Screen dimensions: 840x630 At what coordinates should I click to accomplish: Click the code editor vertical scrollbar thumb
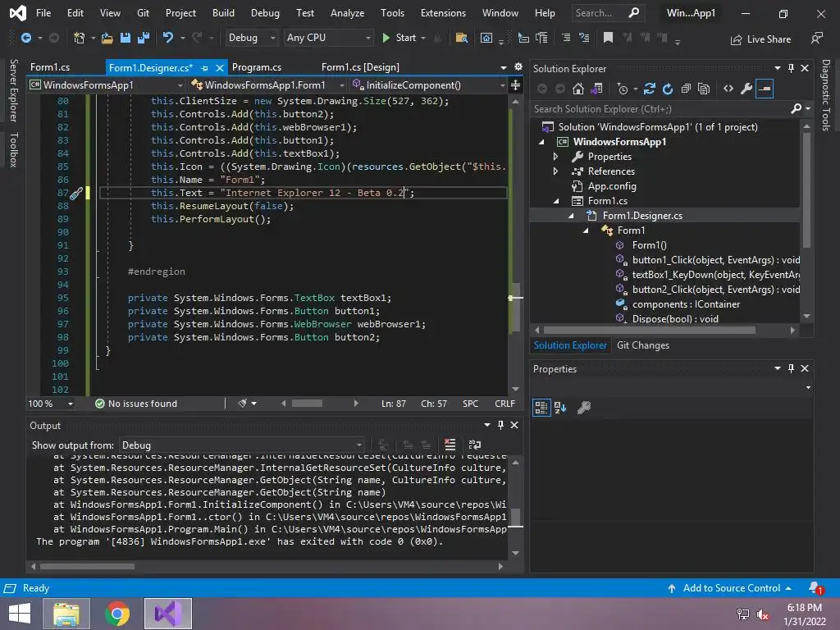[x=515, y=307]
